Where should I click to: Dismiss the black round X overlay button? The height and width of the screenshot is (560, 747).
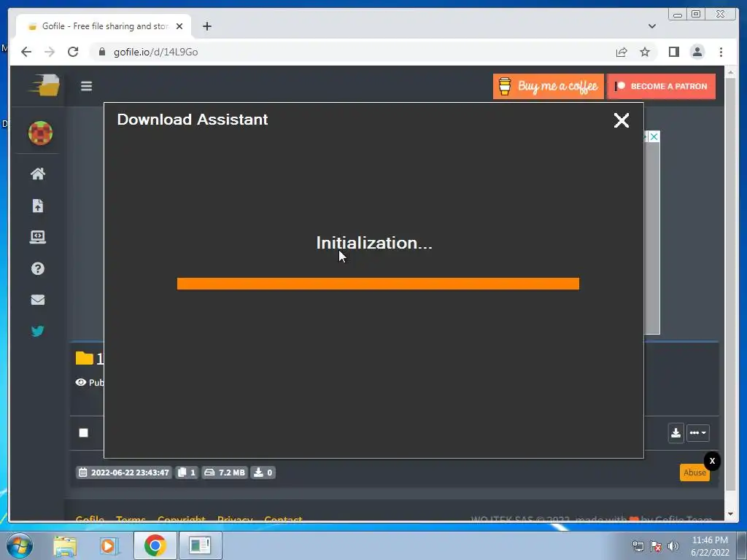712,461
